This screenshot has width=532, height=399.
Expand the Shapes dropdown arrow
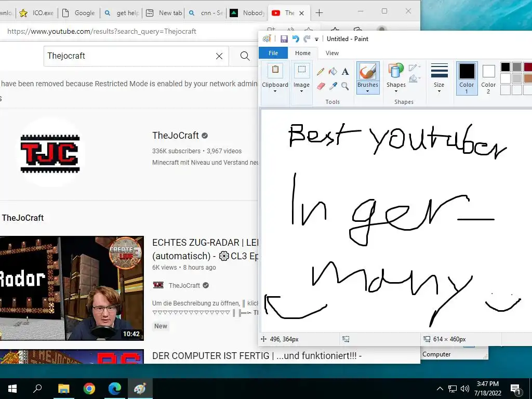(396, 91)
